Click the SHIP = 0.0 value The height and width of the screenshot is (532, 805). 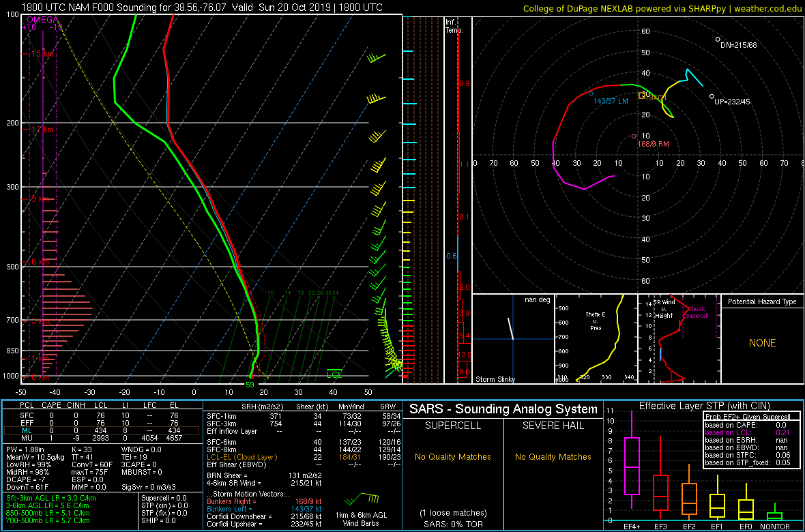click(158, 520)
